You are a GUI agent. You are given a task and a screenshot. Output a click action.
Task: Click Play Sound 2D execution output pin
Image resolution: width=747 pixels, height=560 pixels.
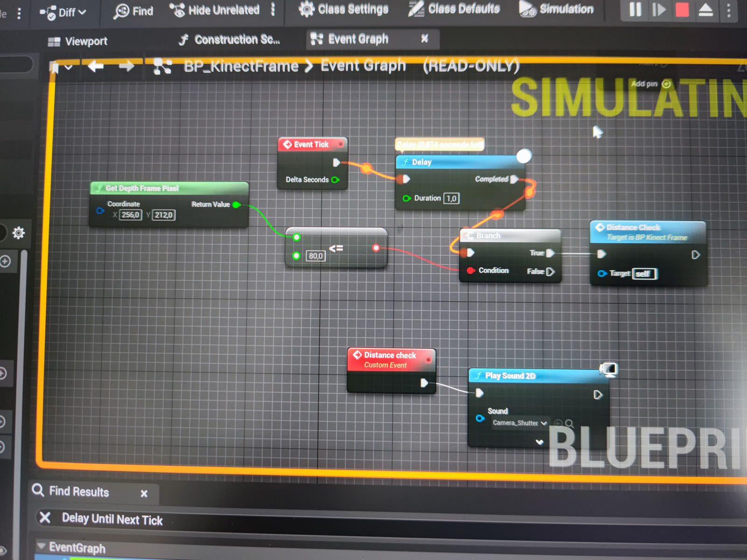point(598,395)
